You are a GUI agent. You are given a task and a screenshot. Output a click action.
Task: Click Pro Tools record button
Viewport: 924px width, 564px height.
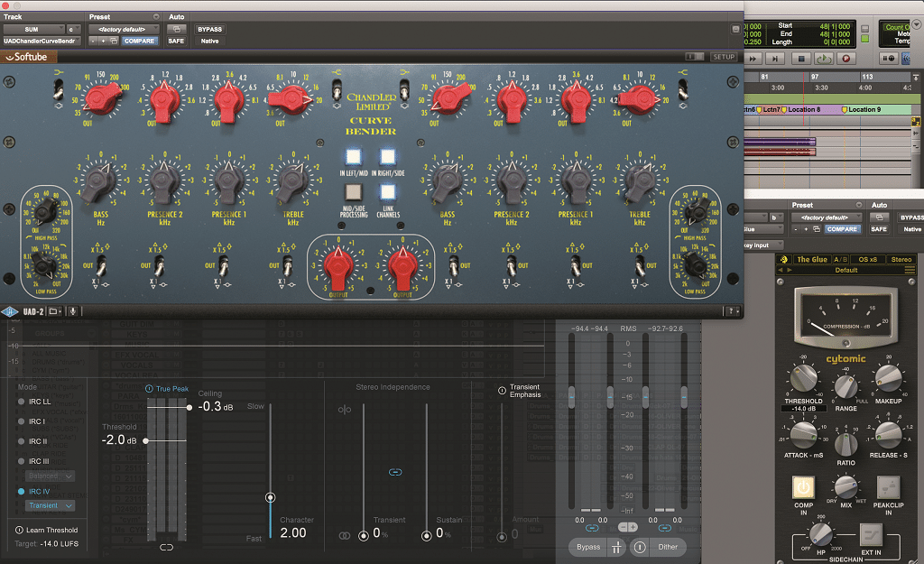click(845, 59)
